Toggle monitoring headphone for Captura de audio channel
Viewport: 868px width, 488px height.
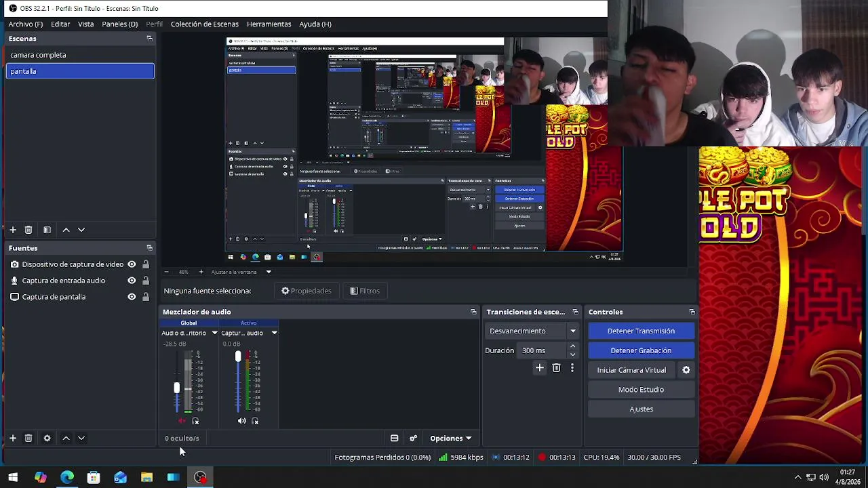pos(255,421)
